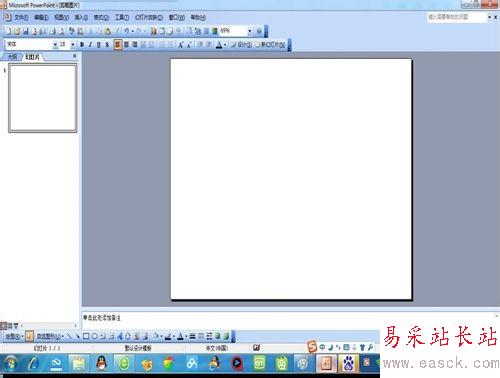Screen dimensions: 500x378
Task: Click the Insert WordArt icon
Action: coord(119,336)
